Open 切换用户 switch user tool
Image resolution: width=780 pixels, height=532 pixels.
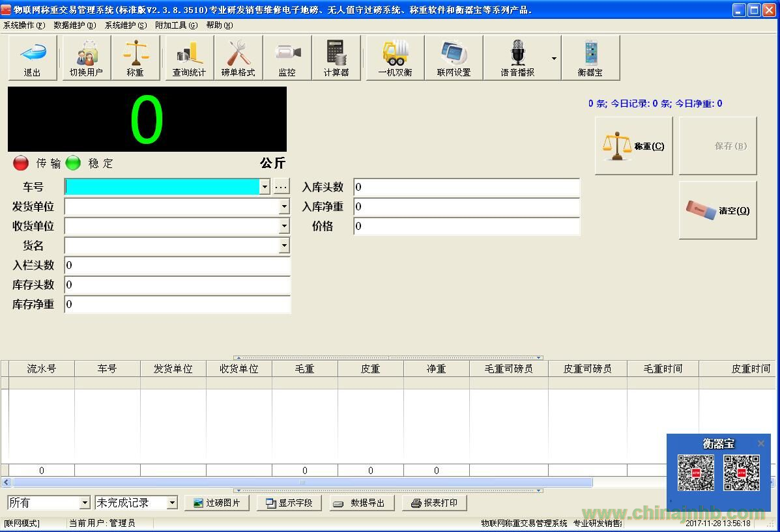86,58
